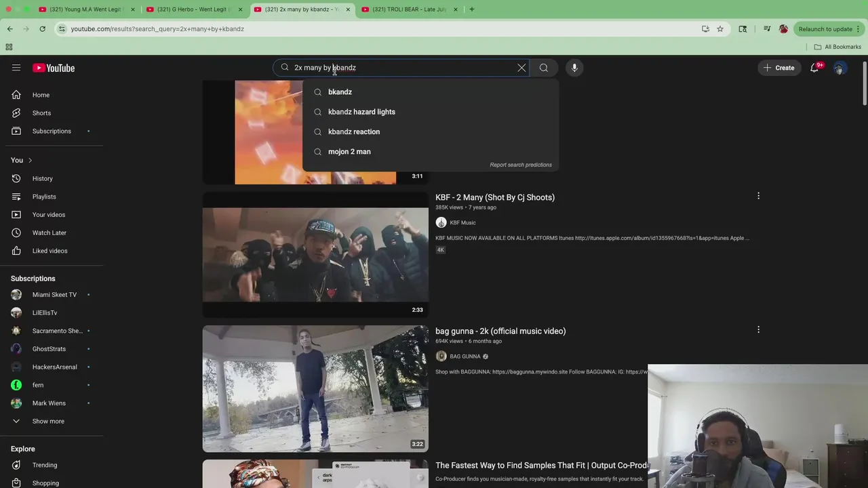Open the KBF Music channel avatar
This screenshot has width=868, height=488.
tap(441, 222)
